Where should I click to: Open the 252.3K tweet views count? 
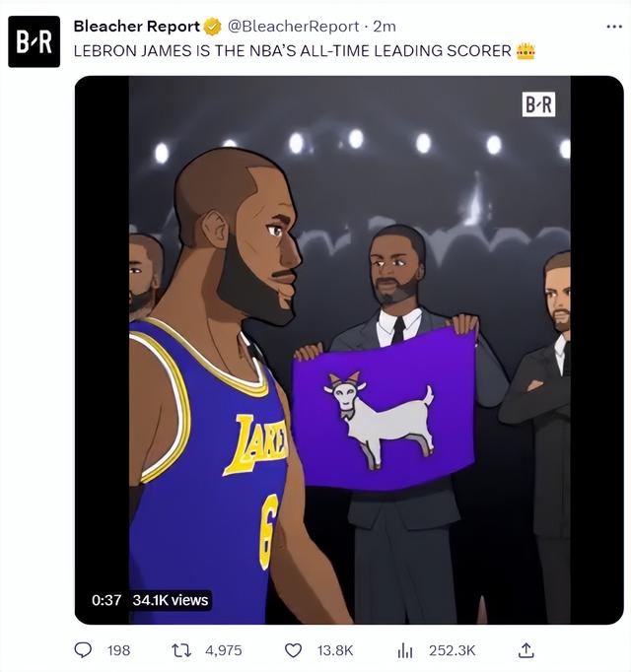point(452,650)
